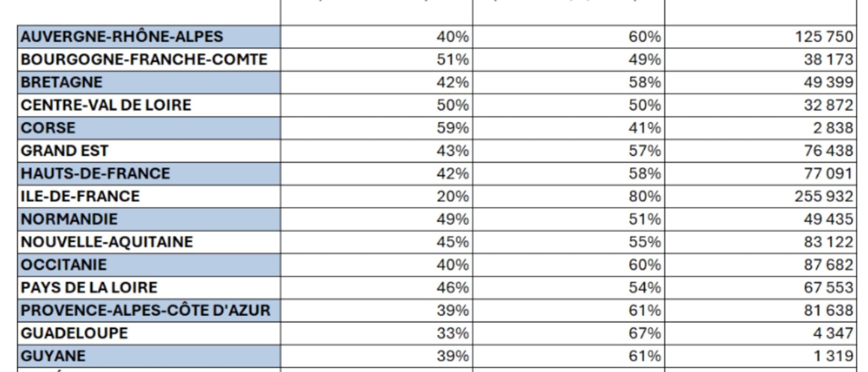
Task: Click the PAYS DE LA LOIRE cell
Action: [89, 287]
